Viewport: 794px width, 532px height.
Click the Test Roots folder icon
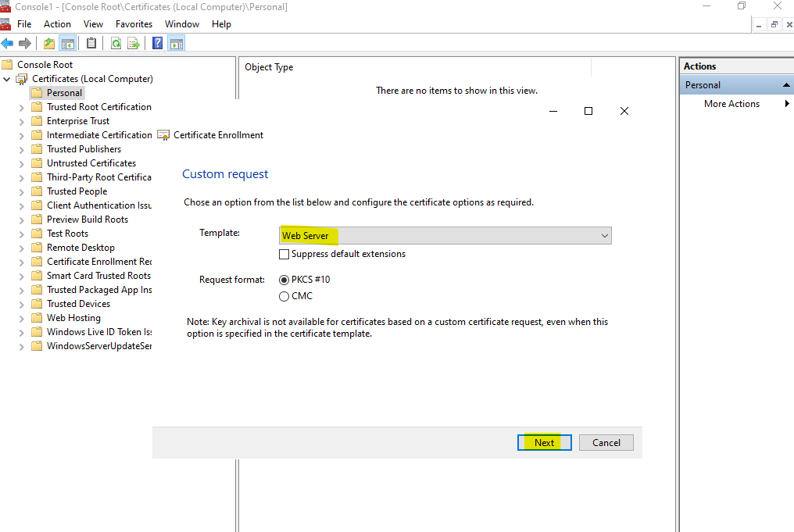[37, 234]
